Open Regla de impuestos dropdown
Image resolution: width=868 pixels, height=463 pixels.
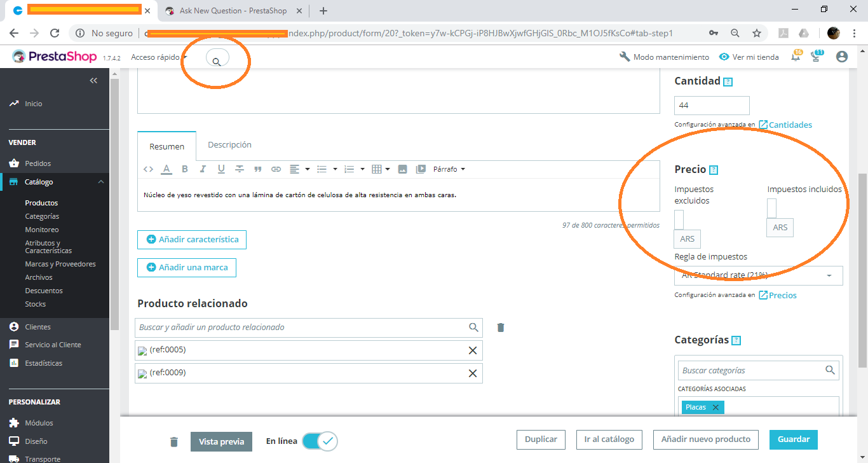point(759,275)
